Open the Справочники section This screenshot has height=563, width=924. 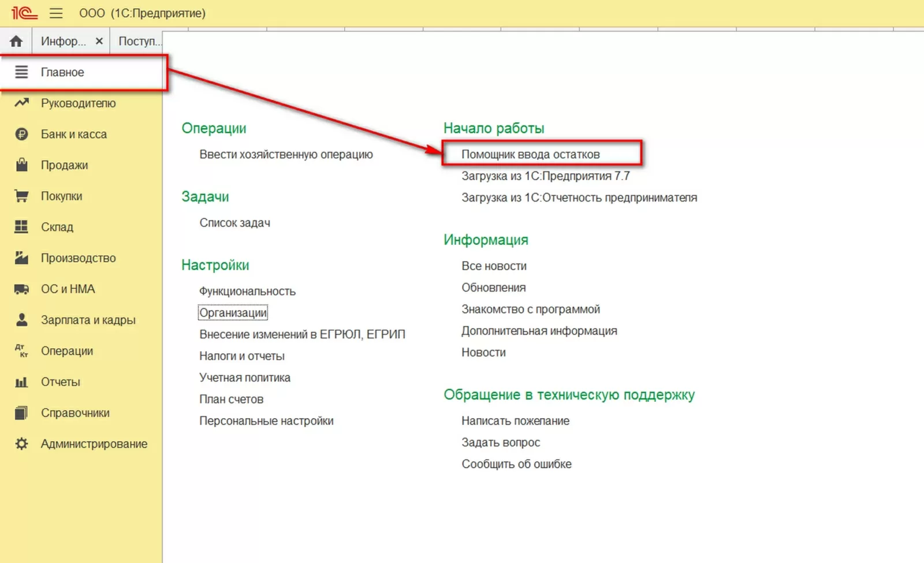(75, 413)
